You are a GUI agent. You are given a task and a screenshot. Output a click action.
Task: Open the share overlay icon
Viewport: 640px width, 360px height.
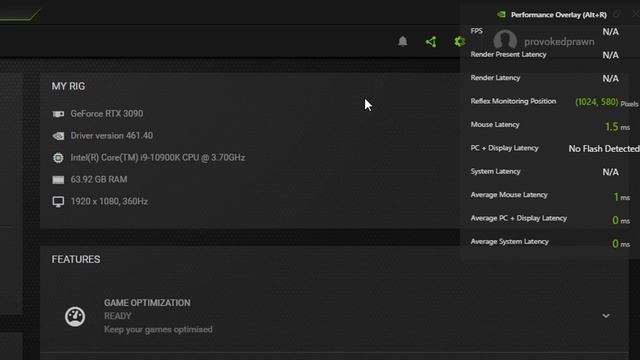pos(431,42)
